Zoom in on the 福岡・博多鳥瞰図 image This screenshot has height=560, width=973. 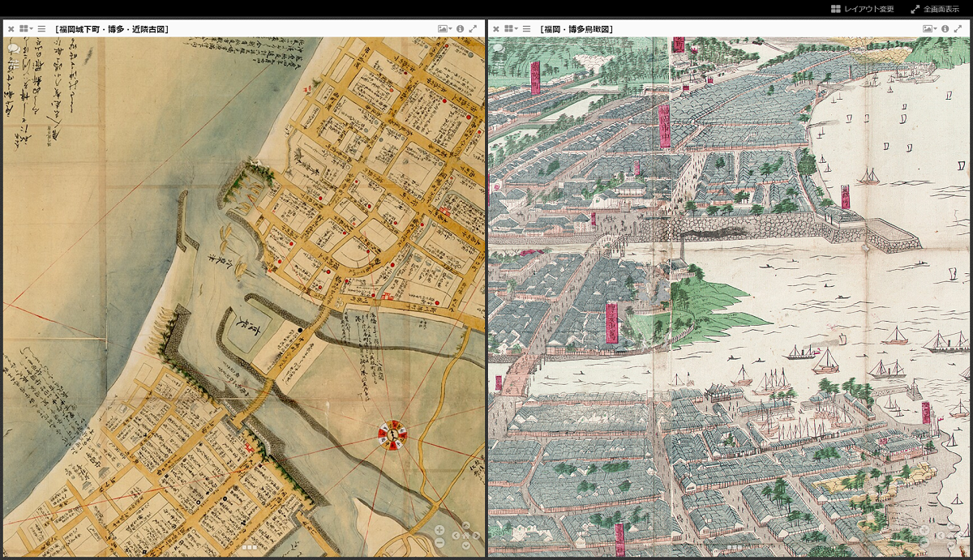pyautogui.click(x=924, y=530)
